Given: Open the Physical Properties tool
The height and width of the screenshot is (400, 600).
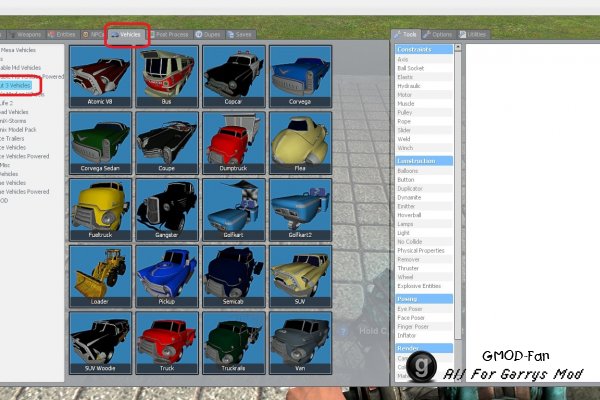Looking at the screenshot, I should pyautogui.click(x=424, y=250).
